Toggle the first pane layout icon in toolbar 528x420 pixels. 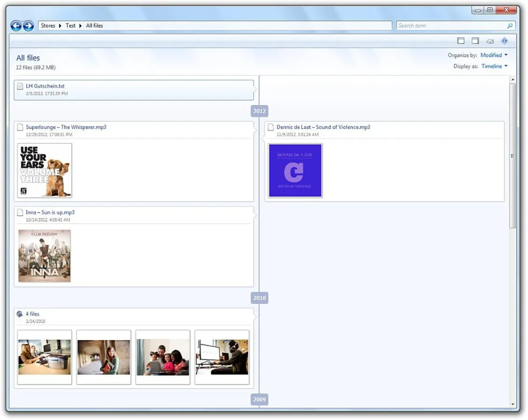click(461, 41)
